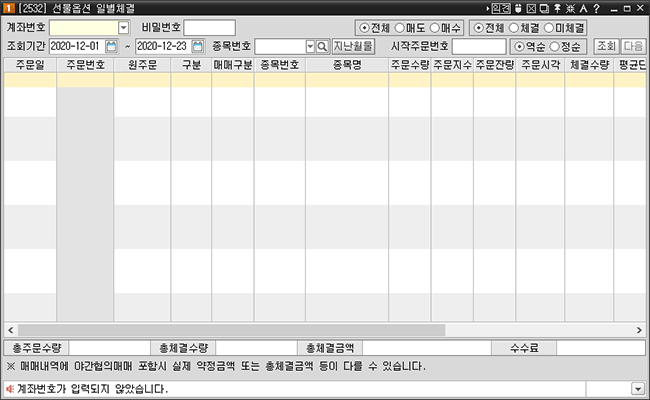The height and width of the screenshot is (400, 650).
Task: Open the end date calendar picker
Action: [x=198, y=47]
